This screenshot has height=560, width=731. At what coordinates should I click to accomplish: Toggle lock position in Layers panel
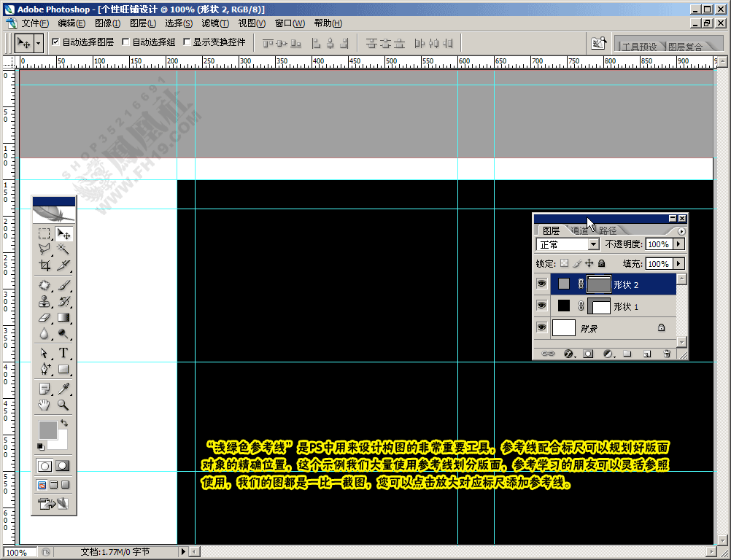(x=589, y=264)
